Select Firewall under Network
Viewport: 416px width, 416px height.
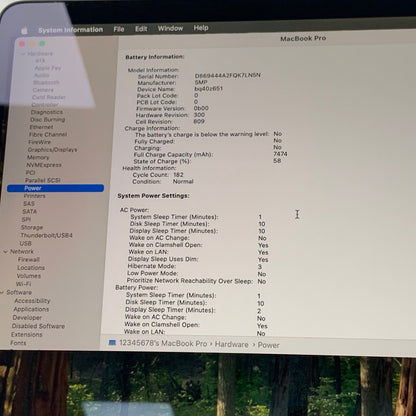(x=29, y=259)
